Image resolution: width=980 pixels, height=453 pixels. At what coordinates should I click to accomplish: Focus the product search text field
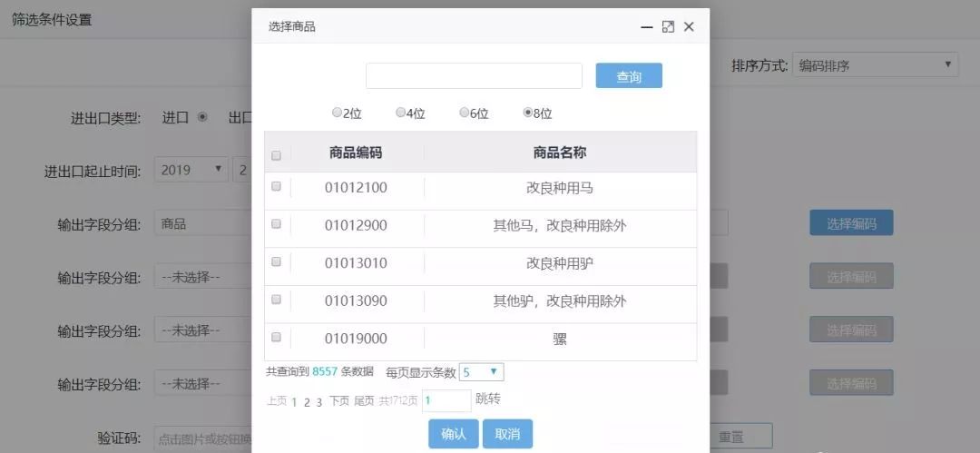(474, 75)
